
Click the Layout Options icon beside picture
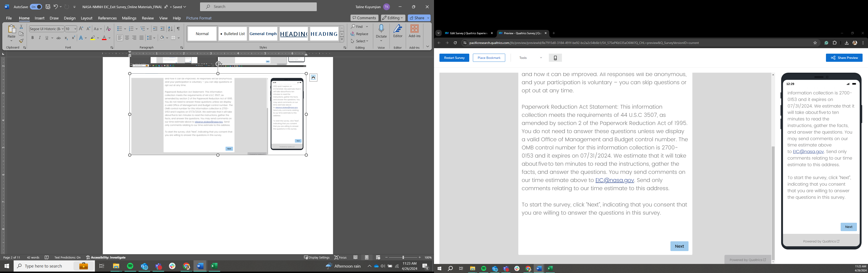click(313, 78)
